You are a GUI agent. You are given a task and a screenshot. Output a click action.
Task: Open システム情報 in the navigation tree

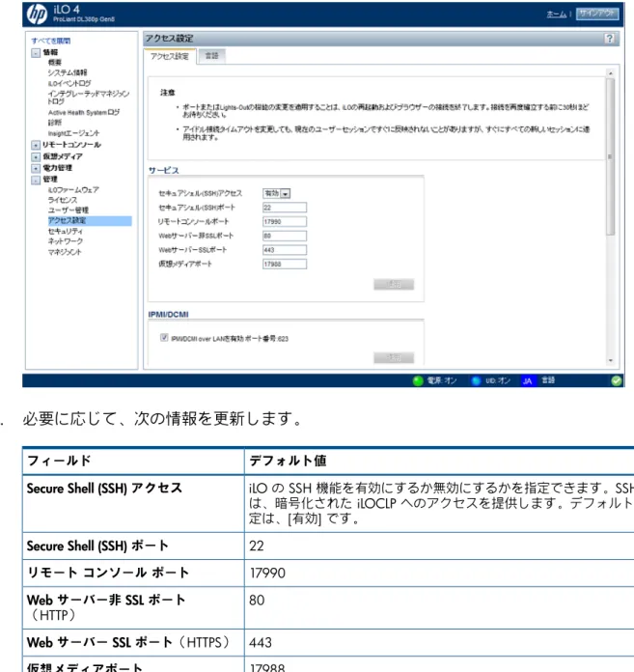pyautogui.click(x=68, y=72)
